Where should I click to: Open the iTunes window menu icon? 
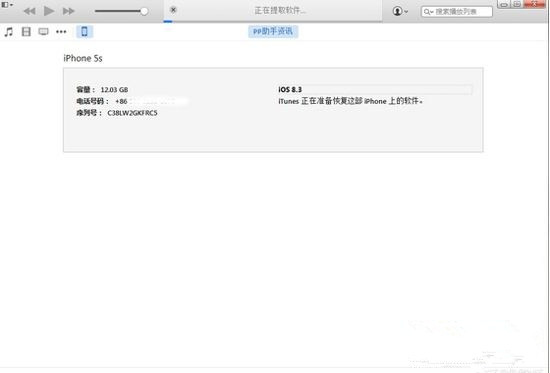pyautogui.click(x=7, y=5)
